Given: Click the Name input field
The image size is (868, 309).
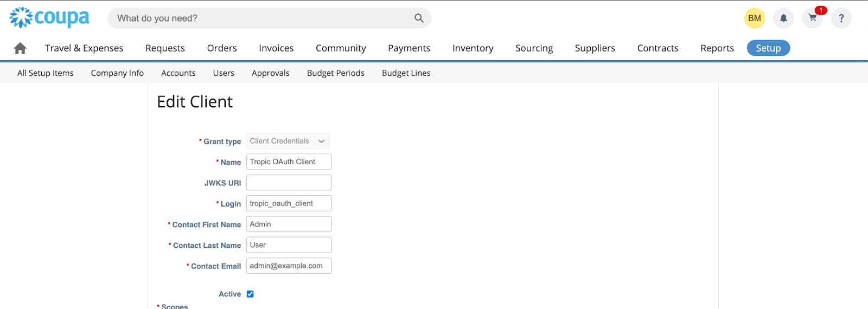Looking at the screenshot, I should click(289, 162).
